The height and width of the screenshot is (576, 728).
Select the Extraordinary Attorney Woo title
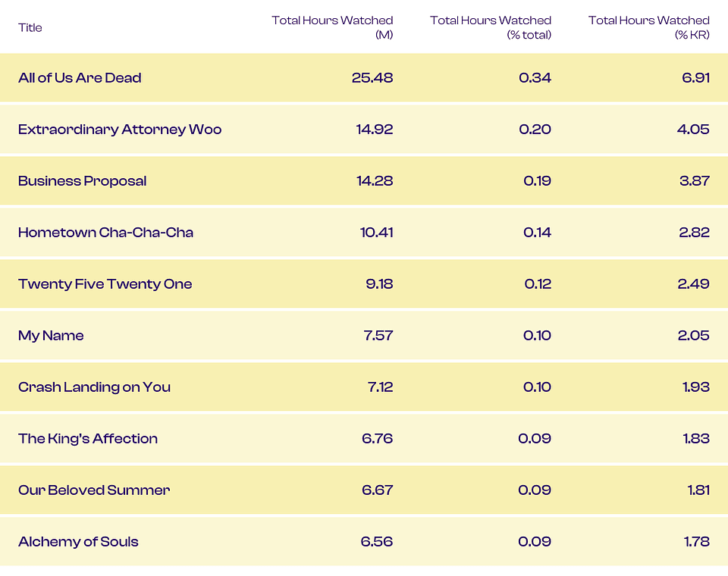(120, 129)
